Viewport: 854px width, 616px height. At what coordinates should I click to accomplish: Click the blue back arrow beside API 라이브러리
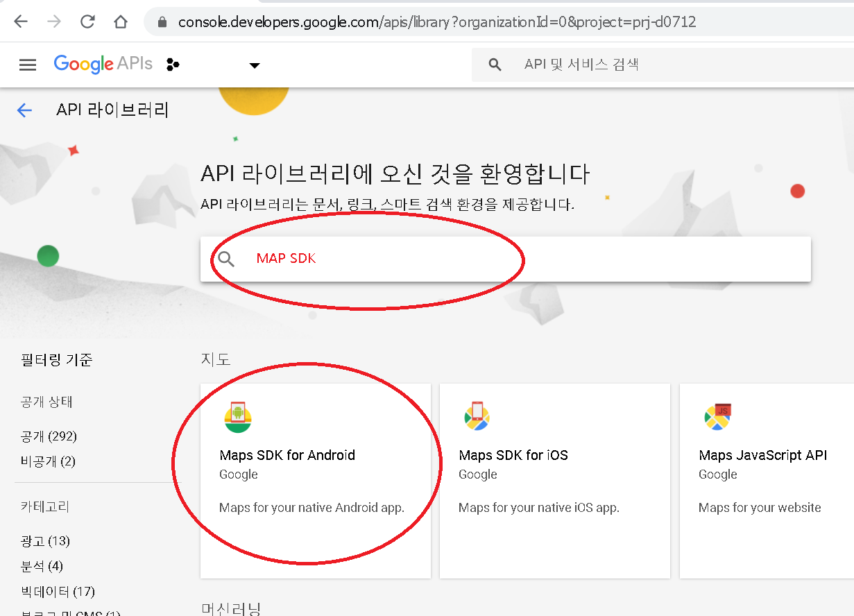[25, 110]
